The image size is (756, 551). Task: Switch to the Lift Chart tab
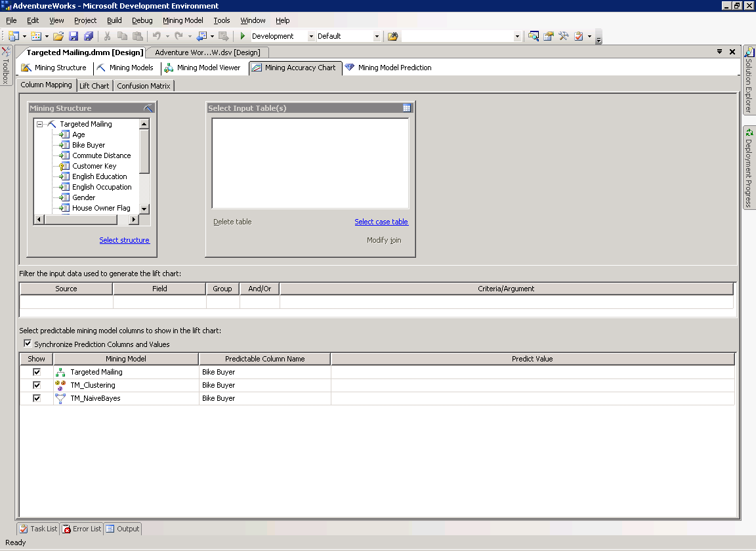94,86
